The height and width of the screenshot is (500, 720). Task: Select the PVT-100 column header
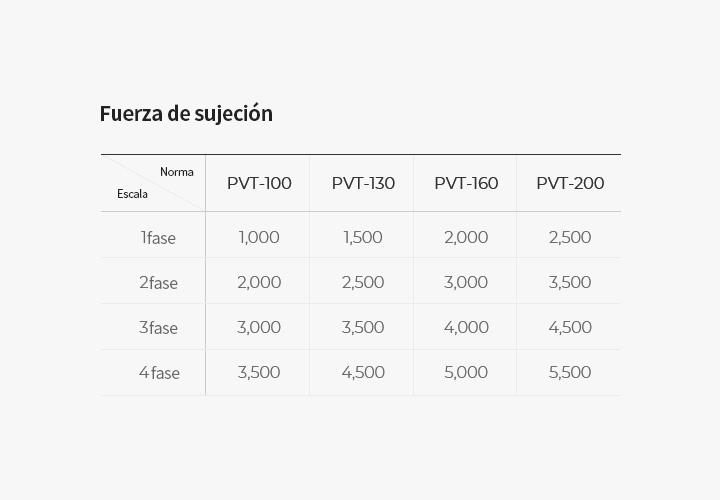point(259,183)
